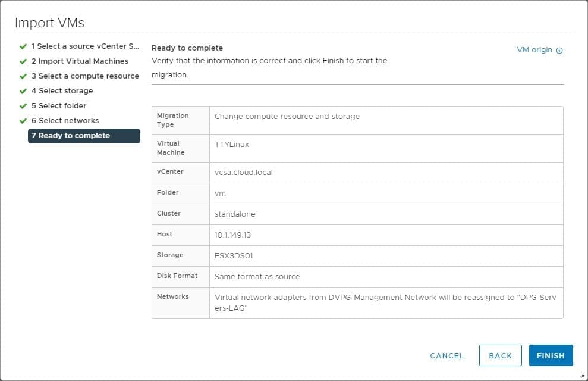Screen dimensions: 588x381
Task: Click the checkmark beside Select folder
Action: coord(21,105)
